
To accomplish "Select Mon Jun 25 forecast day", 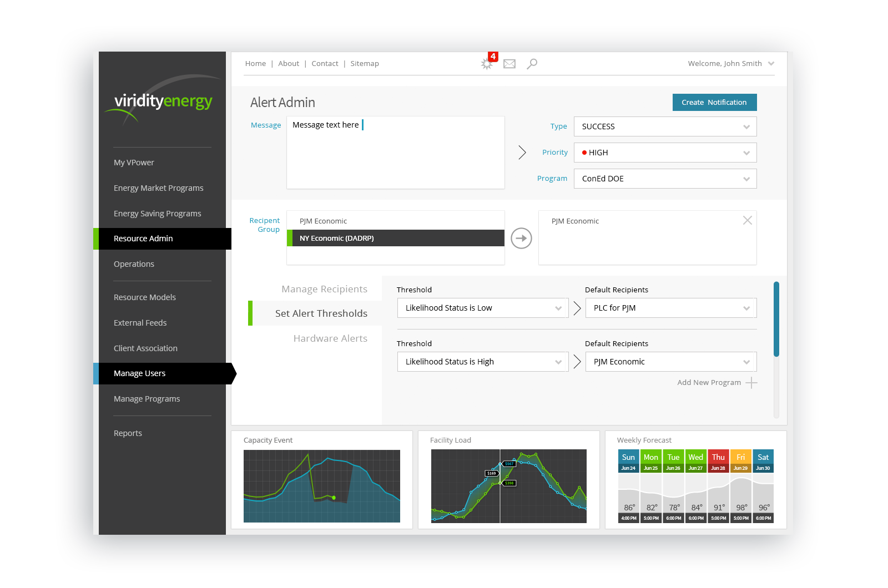I will click(x=651, y=486).
